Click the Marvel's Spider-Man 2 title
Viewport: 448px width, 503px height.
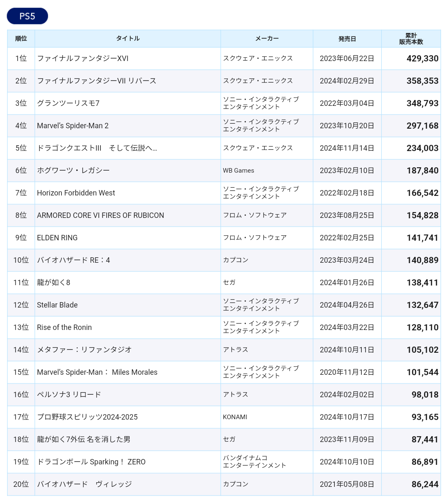(x=73, y=126)
